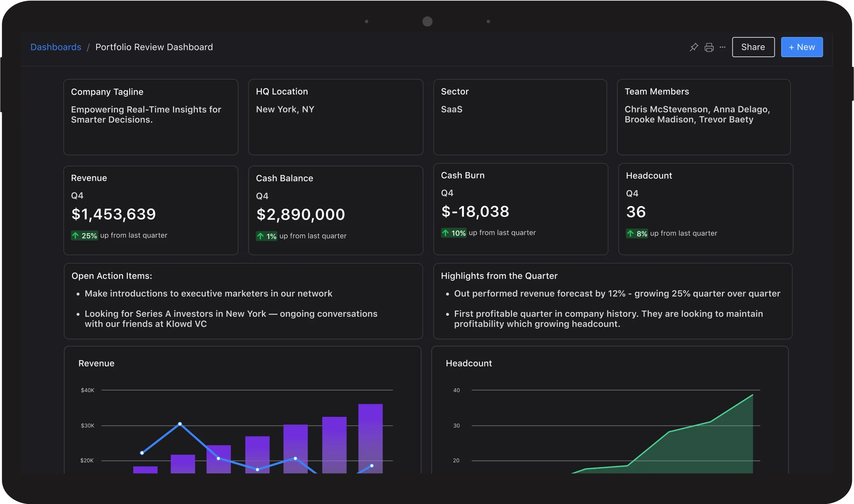Screen dimensions: 854x504
Task: Select the Revenue Q4 $1,453,639 value
Action: pyautogui.click(x=114, y=214)
